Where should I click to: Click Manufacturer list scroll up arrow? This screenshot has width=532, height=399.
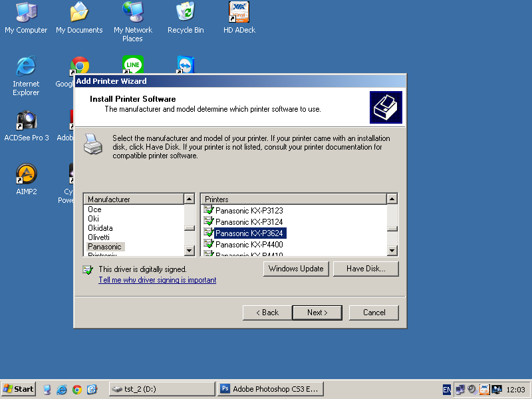click(190, 199)
